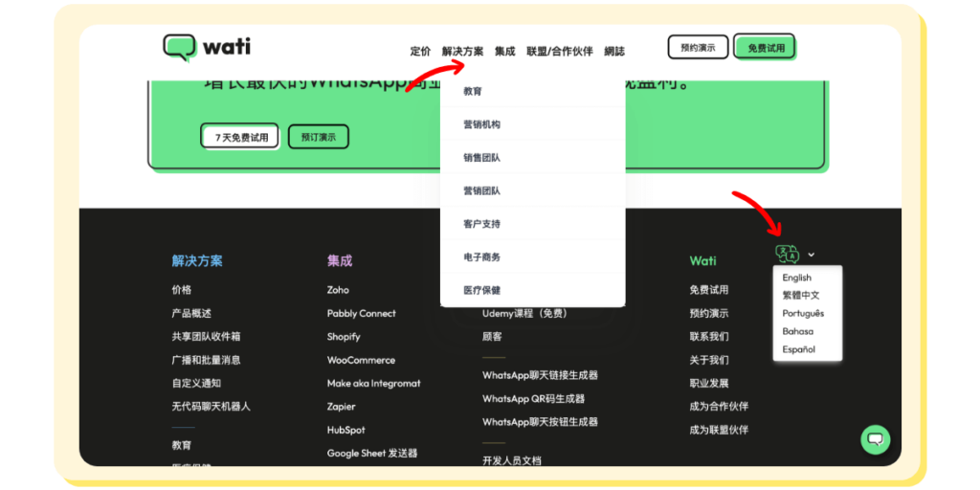Open 網誌 in the navigation bar

pos(614,52)
